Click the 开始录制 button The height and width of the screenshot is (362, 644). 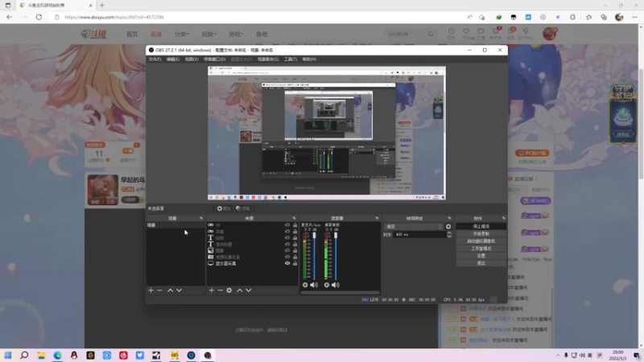tap(481, 234)
